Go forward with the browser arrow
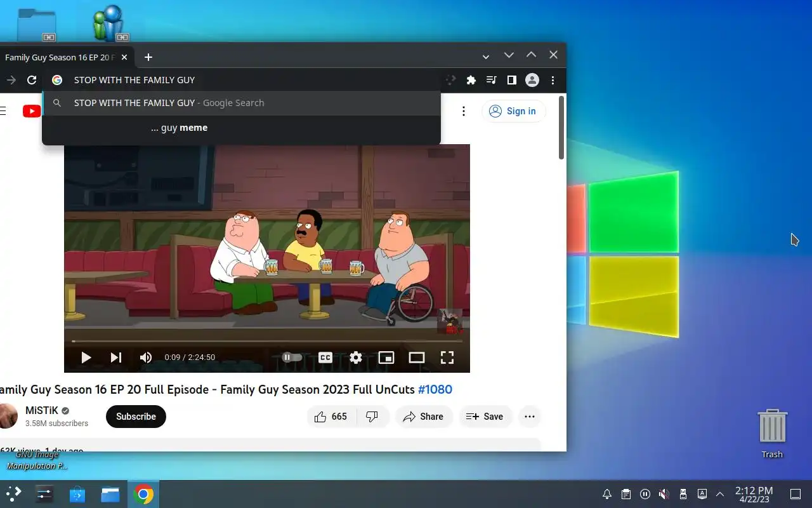 coord(11,80)
